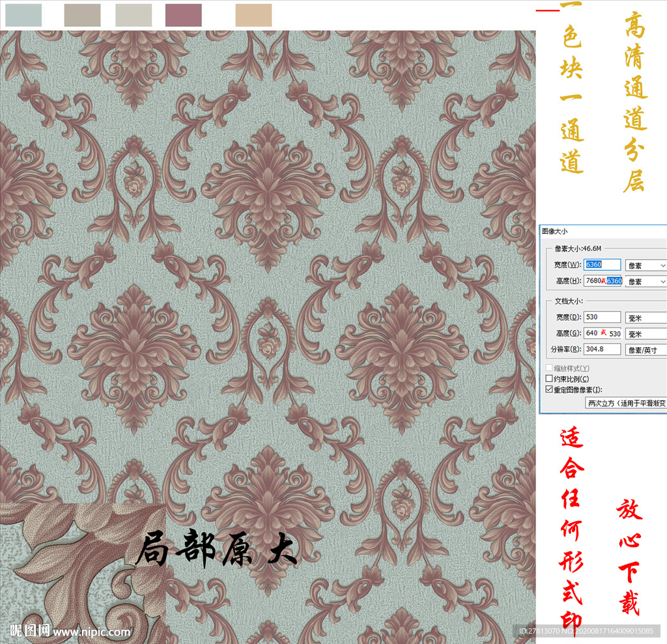Screen dimensions: 667x644
Task: Expand the 两次立方 resample method dropdown
Action: point(625,403)
